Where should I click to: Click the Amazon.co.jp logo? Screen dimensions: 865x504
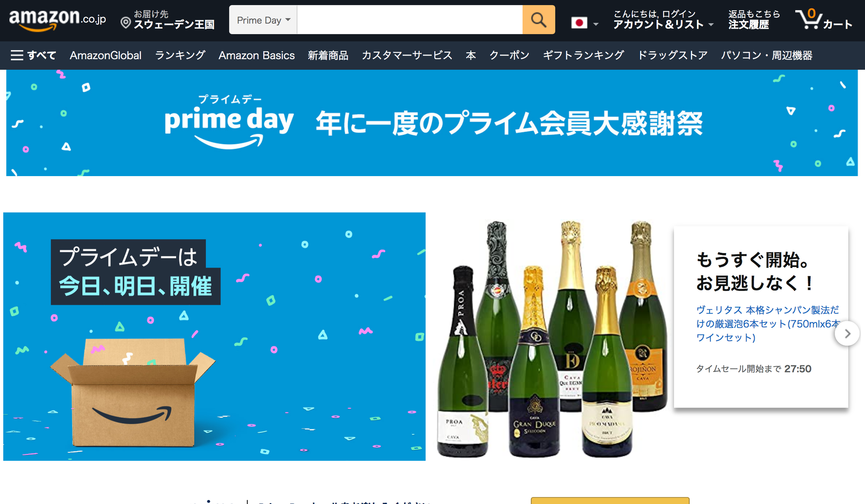click(58, 20)
